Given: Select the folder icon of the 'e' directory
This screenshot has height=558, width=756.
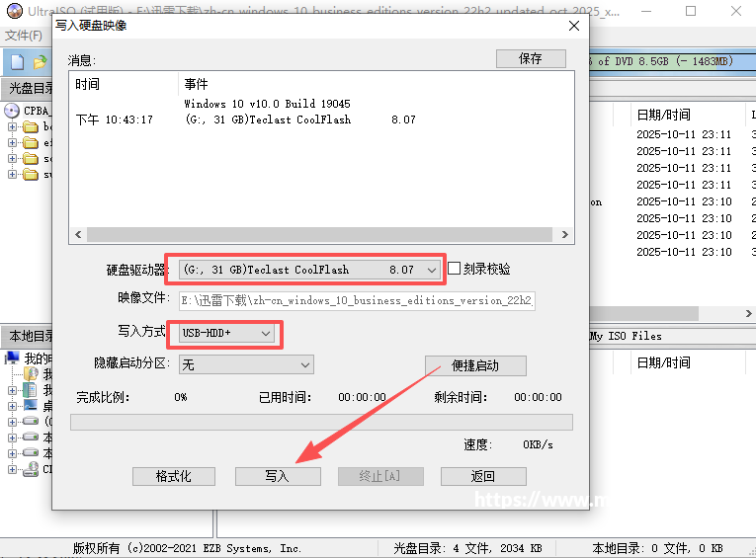Looking at the screenshot, I should point(31,142).
